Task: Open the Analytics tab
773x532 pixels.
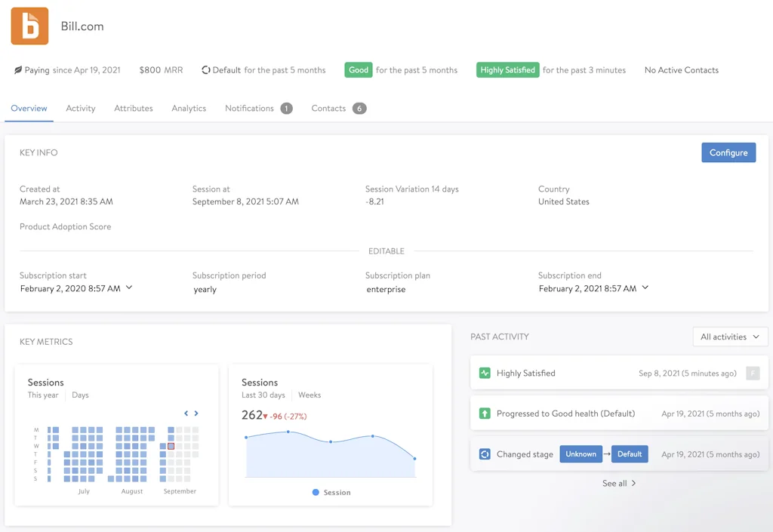Action: pos(189,108)
